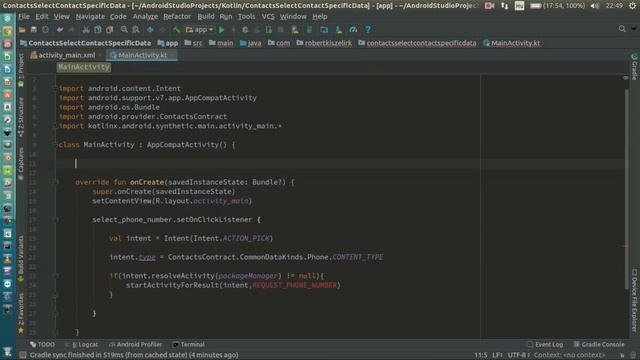Image resolution: width=640 pixels, height=360 pixels.
Task: Click the Stop toolbar icon
Action: click(280, 30)
